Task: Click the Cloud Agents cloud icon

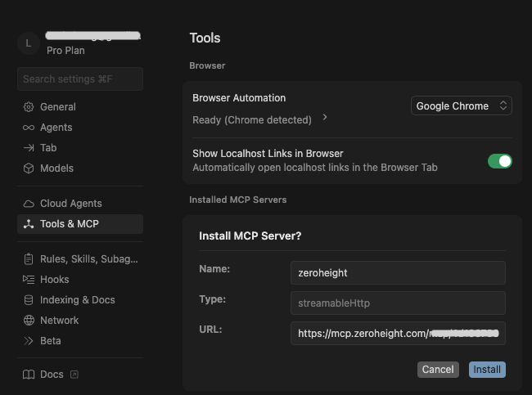Action: pos(29,204)
